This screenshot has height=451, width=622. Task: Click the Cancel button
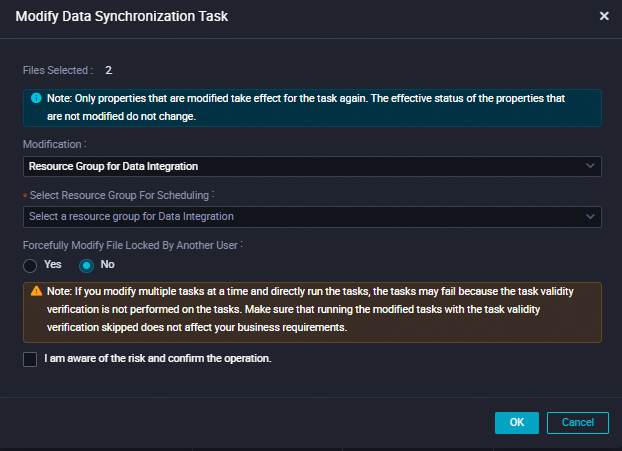[x=578, y=422]
